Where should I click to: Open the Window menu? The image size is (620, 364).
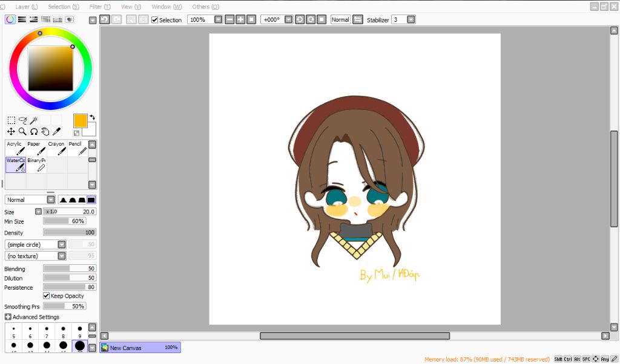167,7
